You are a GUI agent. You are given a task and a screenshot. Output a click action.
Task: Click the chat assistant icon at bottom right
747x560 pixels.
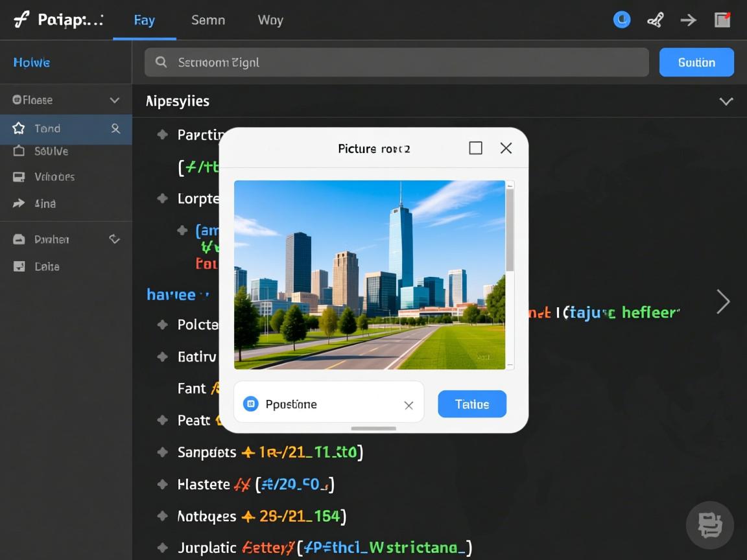point(709,524)
